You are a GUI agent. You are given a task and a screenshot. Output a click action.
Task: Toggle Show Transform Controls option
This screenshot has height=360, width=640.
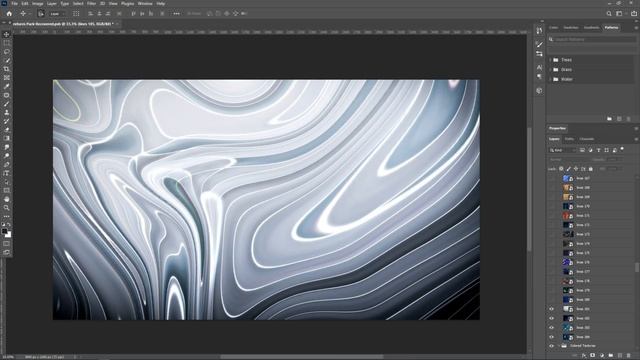pyautogui.click(x=76, y=13)
